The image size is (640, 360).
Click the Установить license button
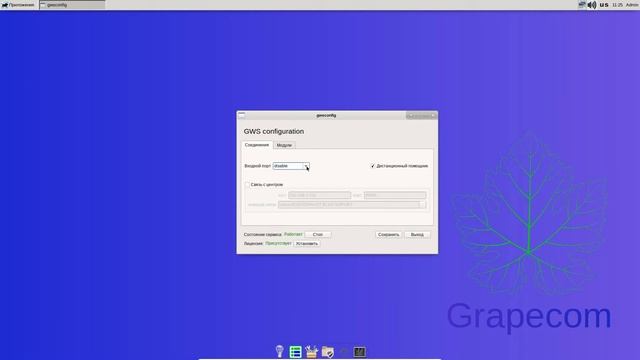click(307, 243)
